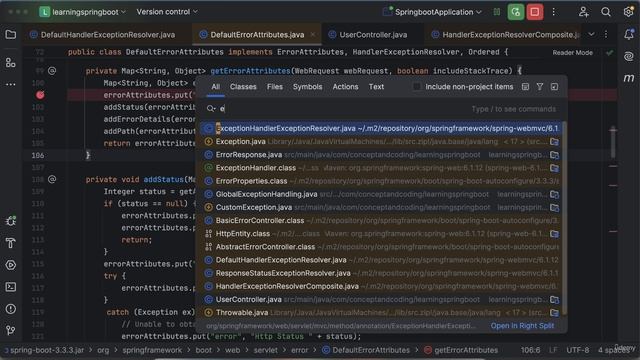Open the Build hammer tool window

tap(11, 243)
